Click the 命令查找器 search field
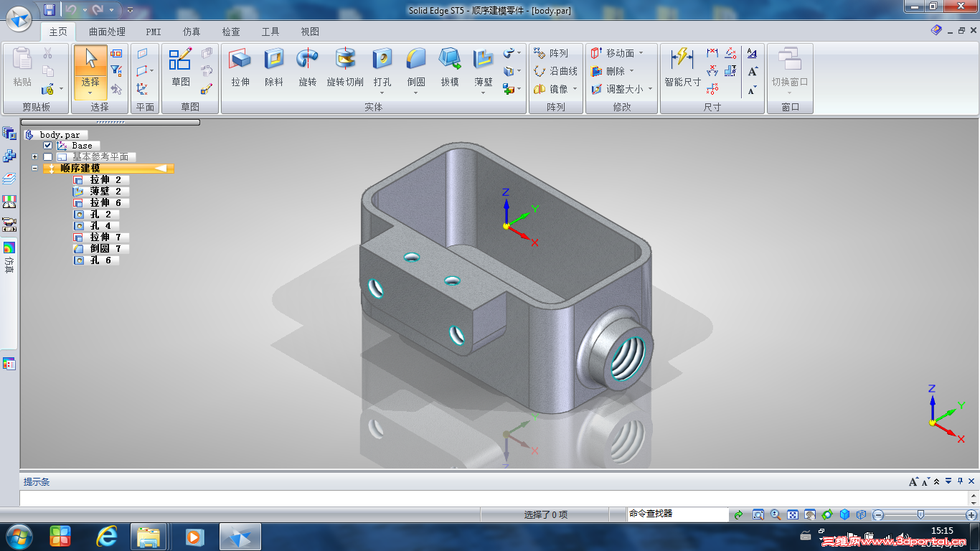Screen dimensions: 980x551 677,514
